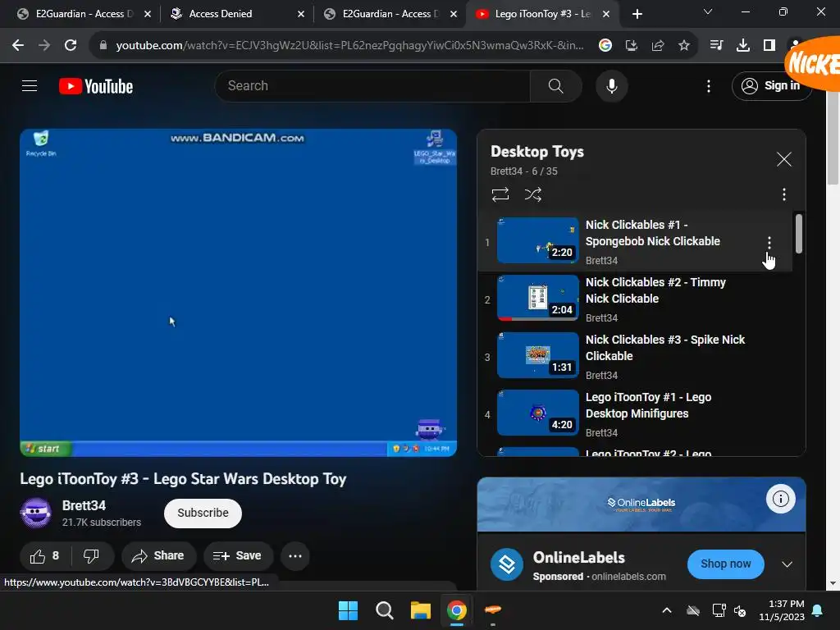This screenshot has height=630, width=840.
Task: Open Brett34 channel name link
Action: (x=84, y=505)
